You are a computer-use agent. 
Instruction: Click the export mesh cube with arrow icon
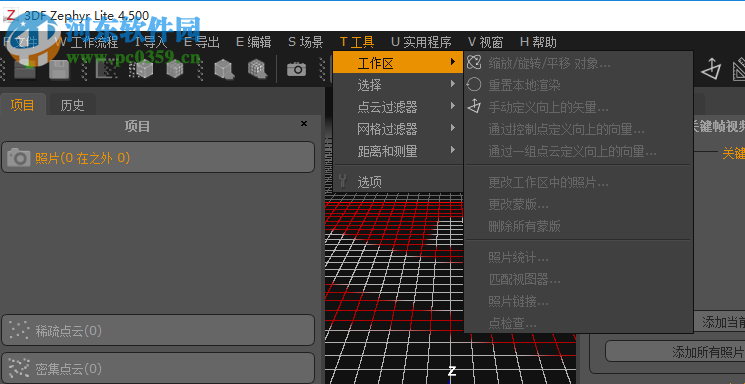click(224, 69)
